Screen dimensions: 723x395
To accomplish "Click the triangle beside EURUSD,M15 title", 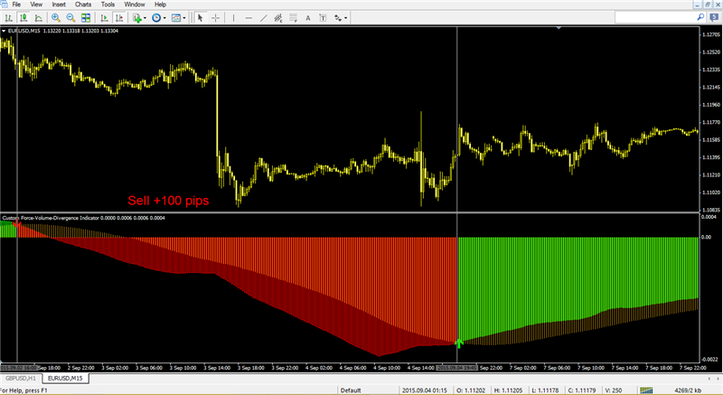I will 4,31.
